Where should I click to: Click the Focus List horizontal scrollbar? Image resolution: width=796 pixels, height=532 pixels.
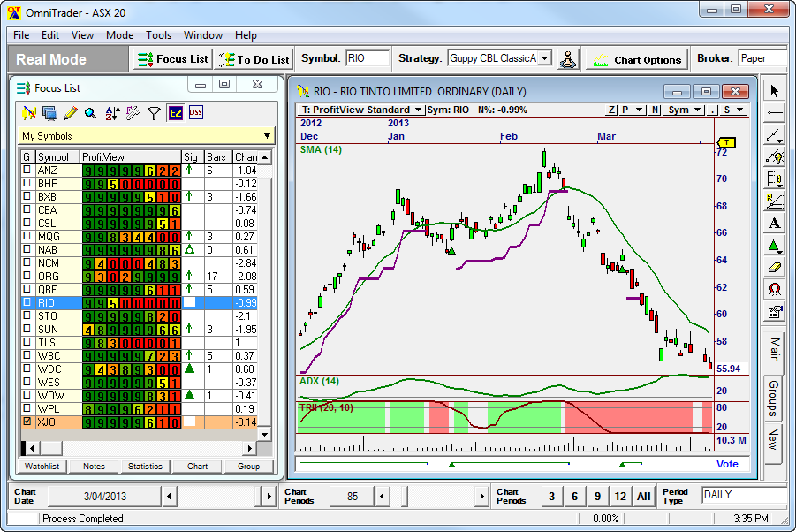tap(140, 448)
